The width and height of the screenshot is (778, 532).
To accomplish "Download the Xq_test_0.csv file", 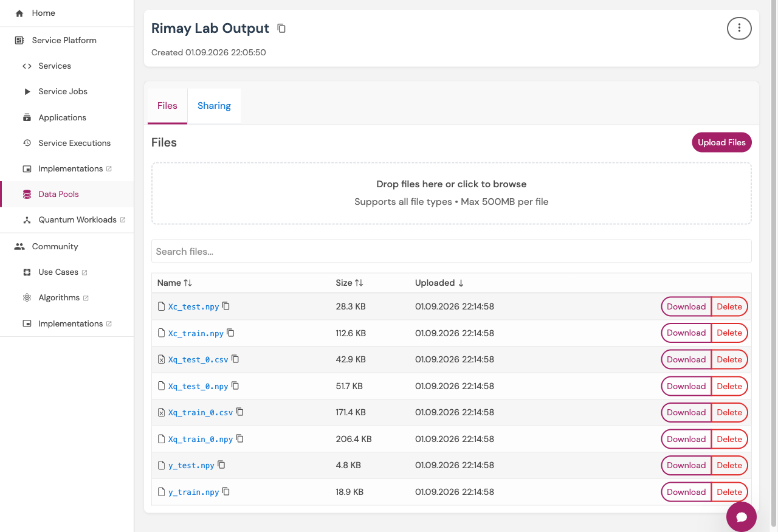I will click(686, 359).
